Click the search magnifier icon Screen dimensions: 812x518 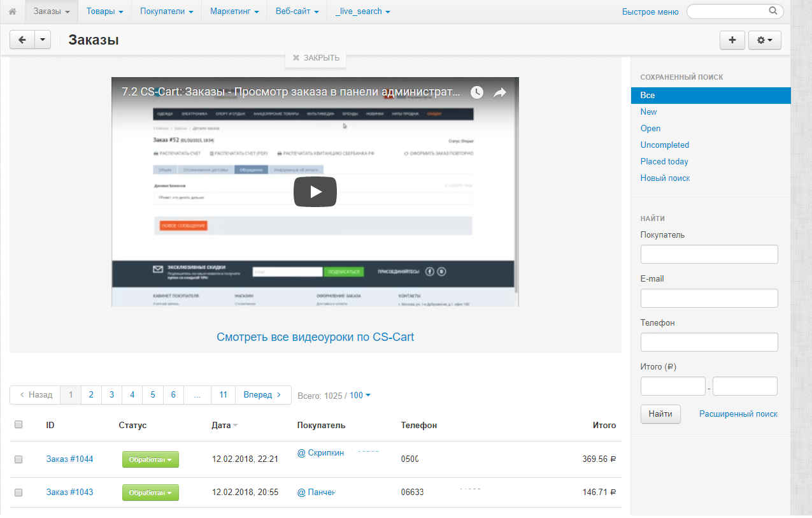[773, 11]
